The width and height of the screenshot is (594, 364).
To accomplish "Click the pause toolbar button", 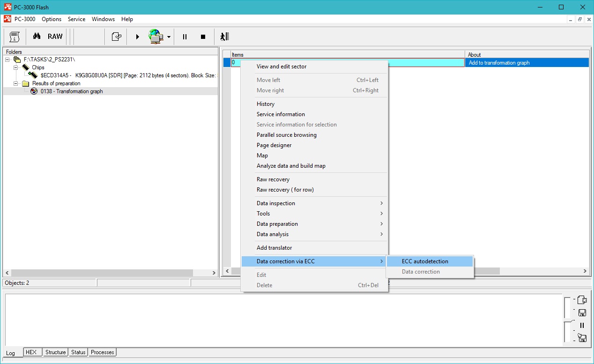I will [x=185, y=37].
